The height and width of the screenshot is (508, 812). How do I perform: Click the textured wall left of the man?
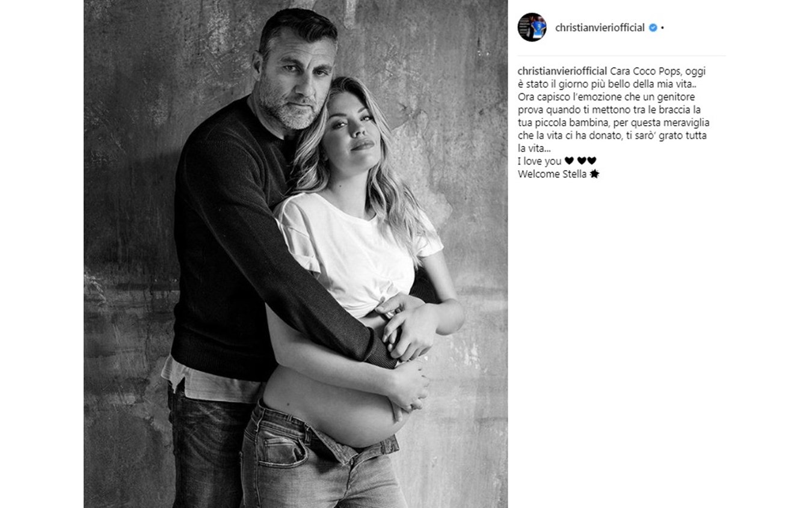coord(129,252)
